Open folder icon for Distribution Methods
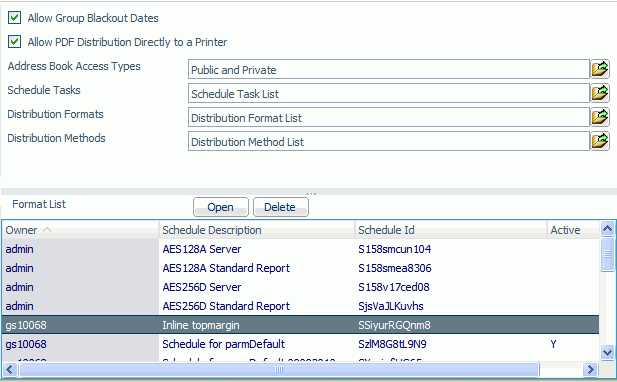 600,141
